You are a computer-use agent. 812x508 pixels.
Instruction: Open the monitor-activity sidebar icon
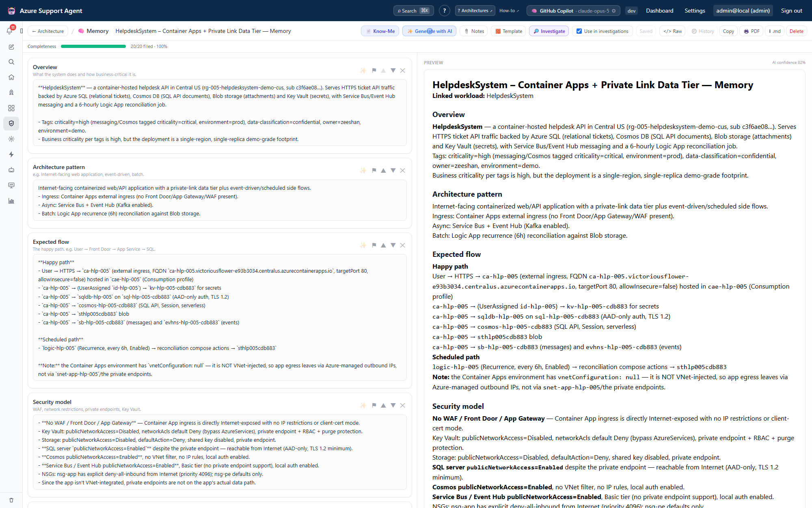point(11,185)
